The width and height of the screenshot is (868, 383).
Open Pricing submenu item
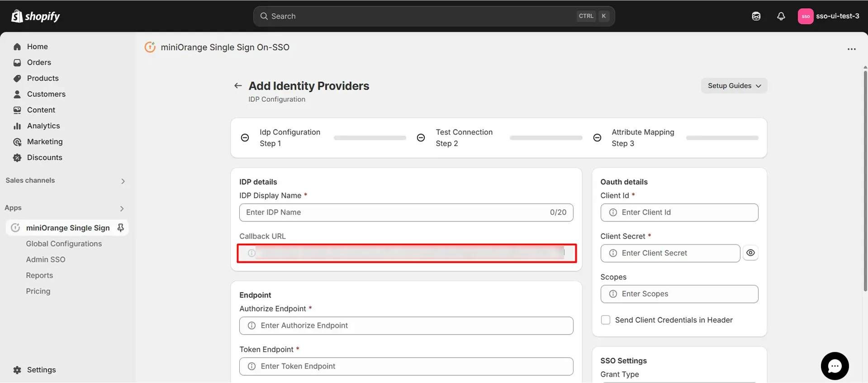38,291
